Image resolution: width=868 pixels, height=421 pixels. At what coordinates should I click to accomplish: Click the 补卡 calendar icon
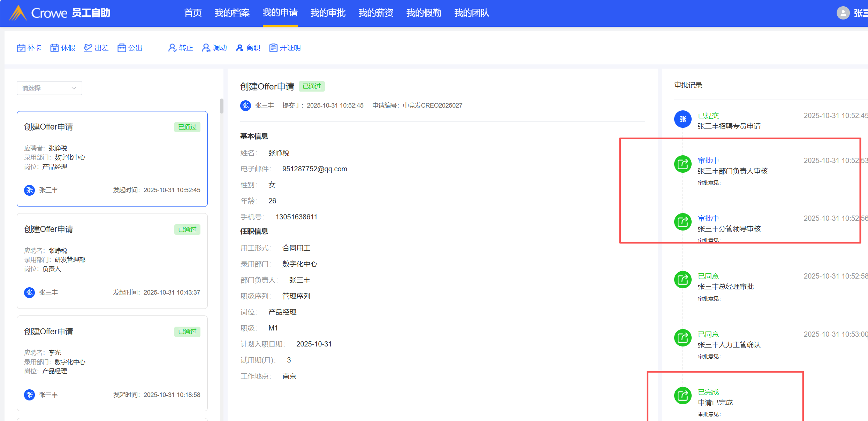point(21,48)
